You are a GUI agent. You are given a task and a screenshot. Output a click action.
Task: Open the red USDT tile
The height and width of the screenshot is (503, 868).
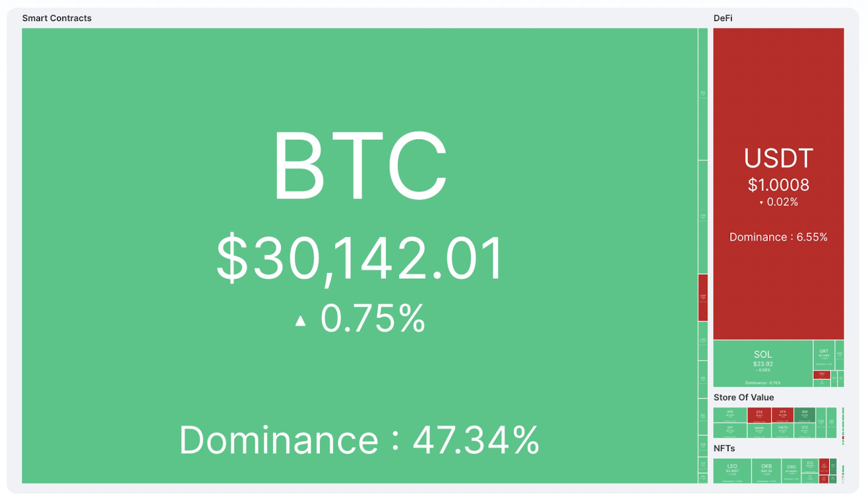click(x=778, y=184)
